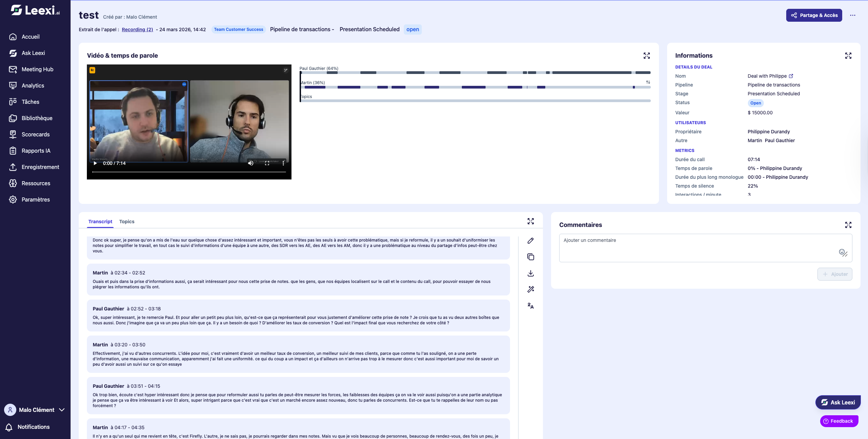Screen dimensions: 868x439
Task: Click the magic wand icon beside transcript
Action: pos(531,289)
